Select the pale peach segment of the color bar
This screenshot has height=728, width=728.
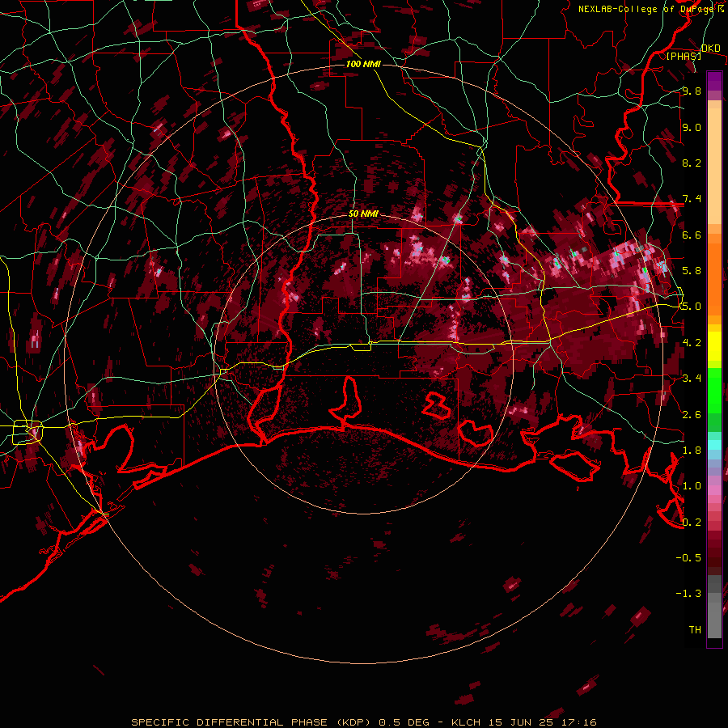point(714,167)
